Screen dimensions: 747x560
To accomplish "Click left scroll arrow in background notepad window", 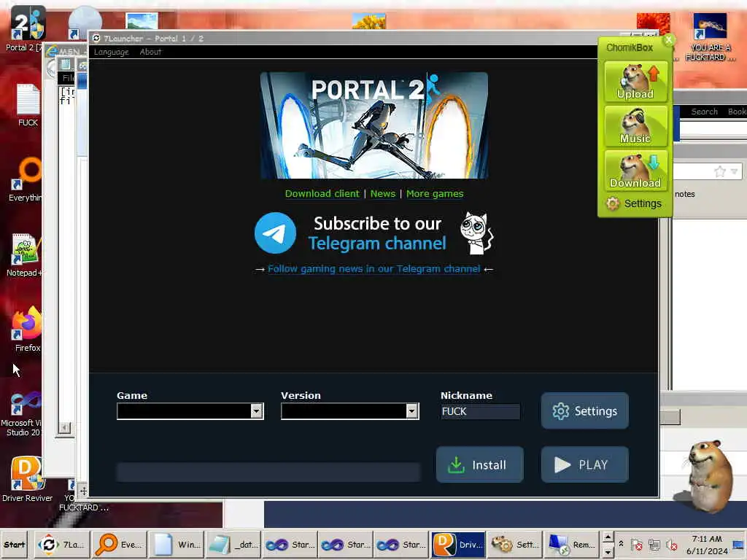I will pyautogui.click(x=65, y=427).
